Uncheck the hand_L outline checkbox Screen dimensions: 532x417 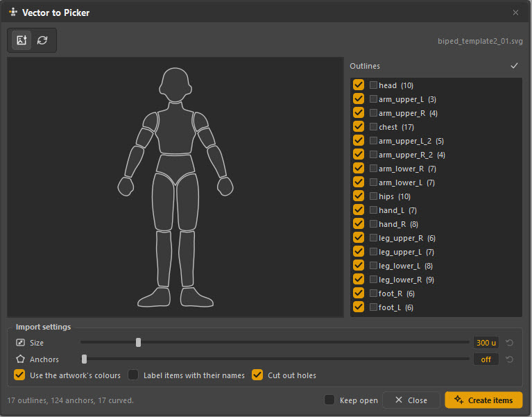359,210
